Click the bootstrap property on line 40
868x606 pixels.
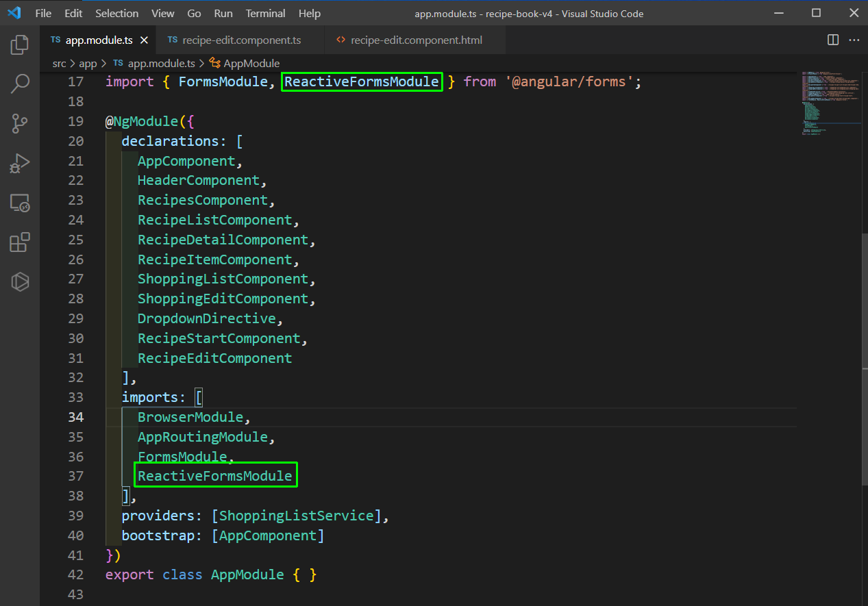[x=158, y=535]
